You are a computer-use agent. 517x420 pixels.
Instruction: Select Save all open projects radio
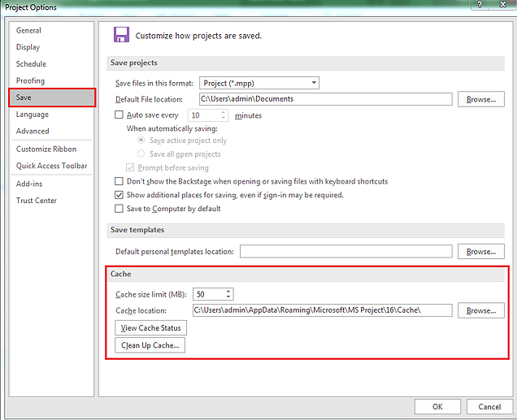point(141,154)
